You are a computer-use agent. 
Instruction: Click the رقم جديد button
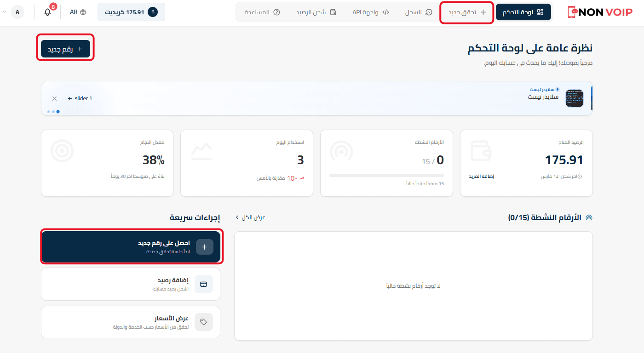tap(65, 49)
